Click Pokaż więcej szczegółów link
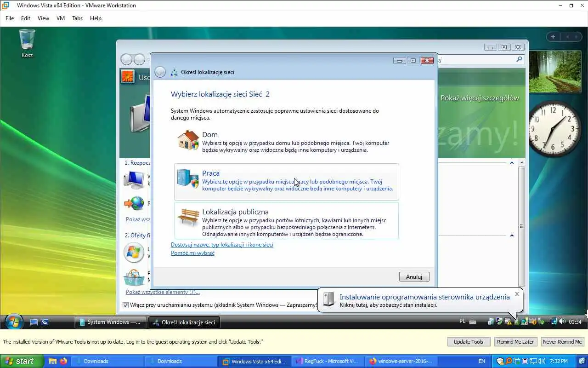This screenshot has width=588, height=368. point(480,98)
